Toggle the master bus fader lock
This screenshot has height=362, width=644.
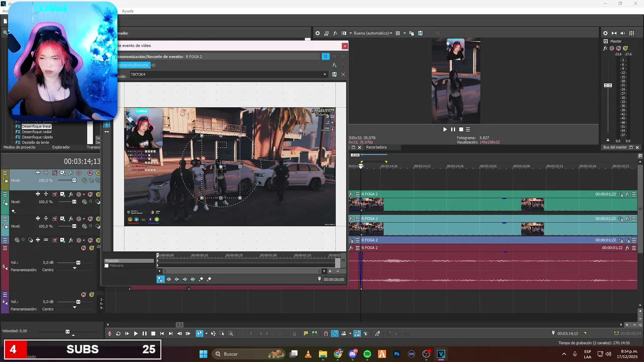(608, 140)
